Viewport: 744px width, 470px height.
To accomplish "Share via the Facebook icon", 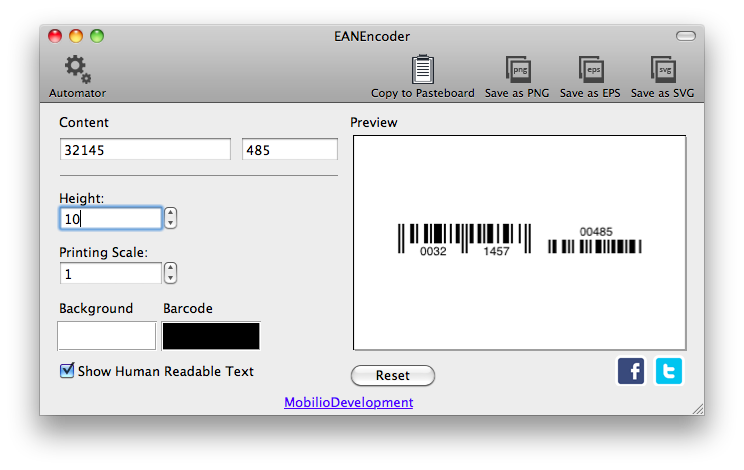I will (631, 371).
